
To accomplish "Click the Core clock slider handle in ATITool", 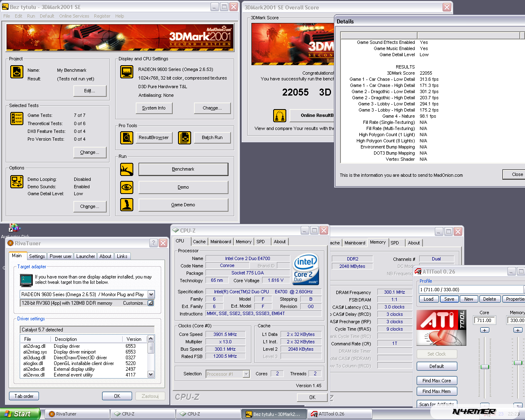I will tap(485, 367).
